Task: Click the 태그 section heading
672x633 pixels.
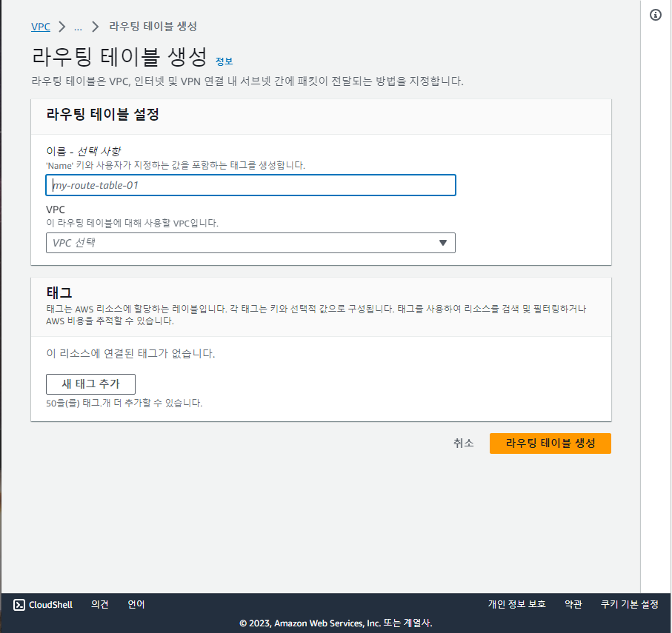Action: [59, 293]
